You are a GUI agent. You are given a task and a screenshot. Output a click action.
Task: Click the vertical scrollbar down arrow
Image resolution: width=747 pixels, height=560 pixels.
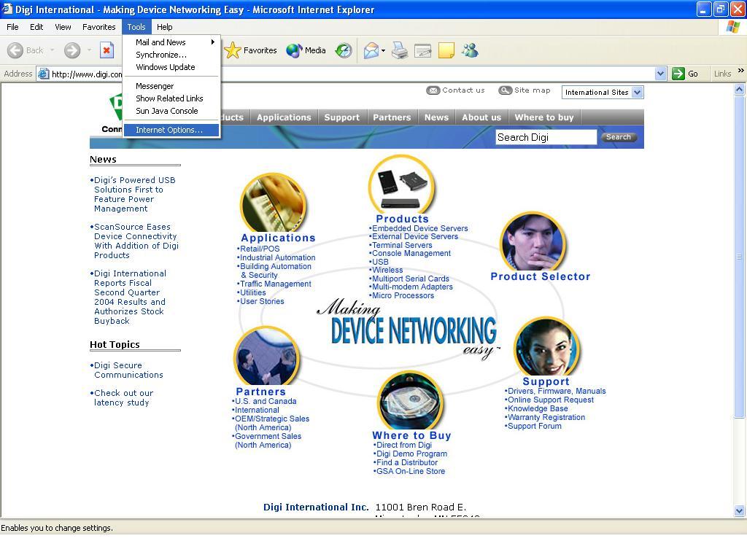[x=739, y=511]
